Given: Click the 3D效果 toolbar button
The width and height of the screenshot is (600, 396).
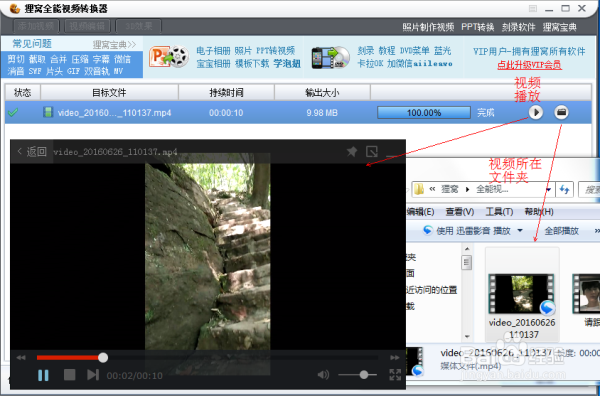Looking at the screenshot, I should click(x=139, y=26).
